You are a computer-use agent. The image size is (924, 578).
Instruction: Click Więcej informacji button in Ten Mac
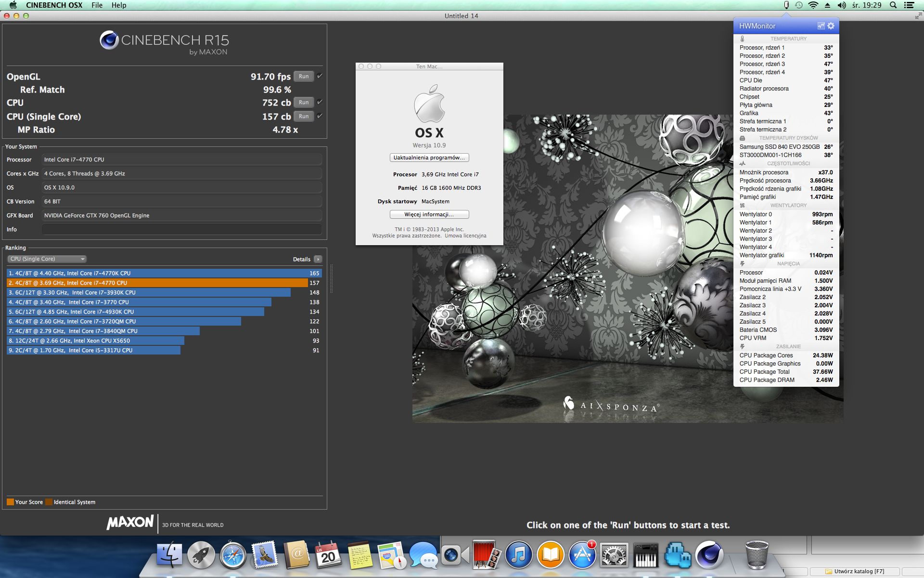429,214
